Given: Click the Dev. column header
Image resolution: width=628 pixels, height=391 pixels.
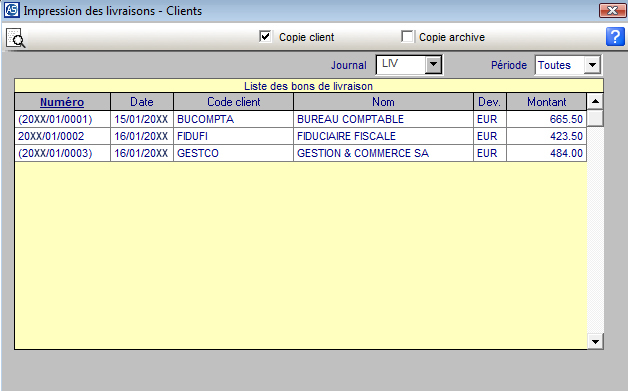Looking at the screenshot, I should click(x=490, y=102).
